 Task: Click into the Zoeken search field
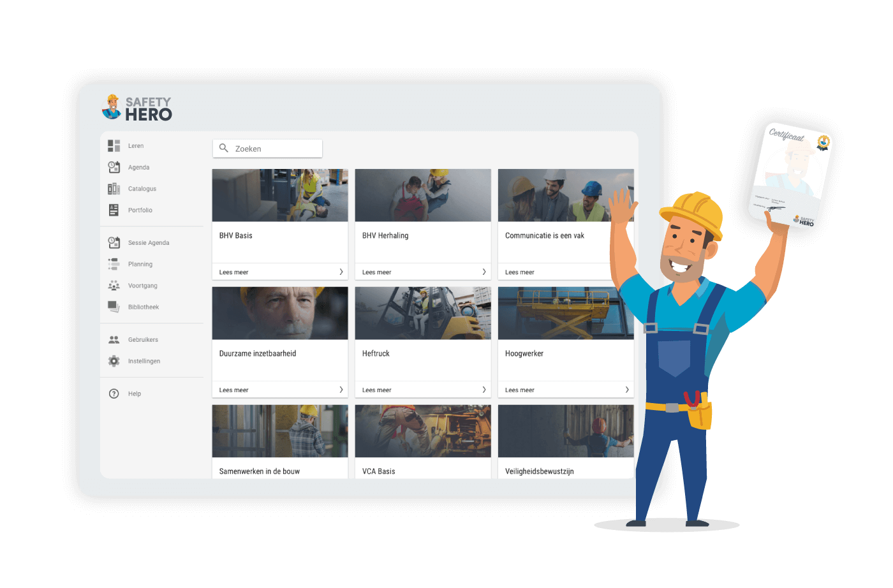(267, 148)
